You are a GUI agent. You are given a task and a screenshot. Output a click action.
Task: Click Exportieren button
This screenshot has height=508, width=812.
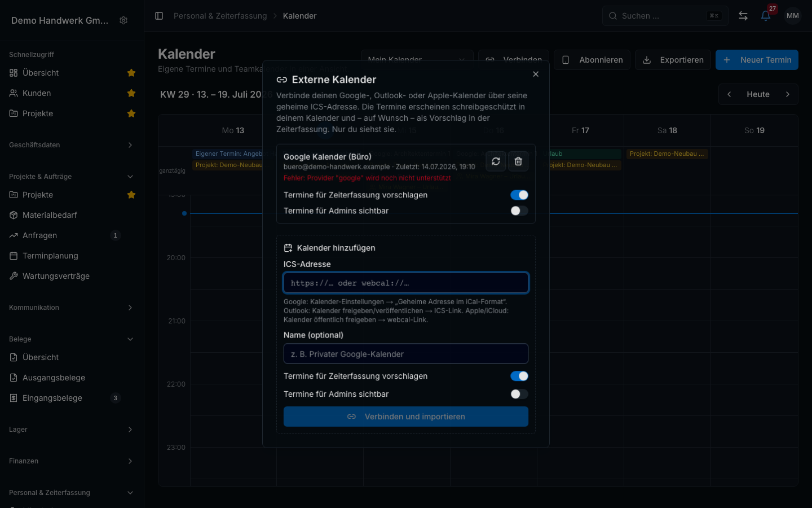point(673,60)
